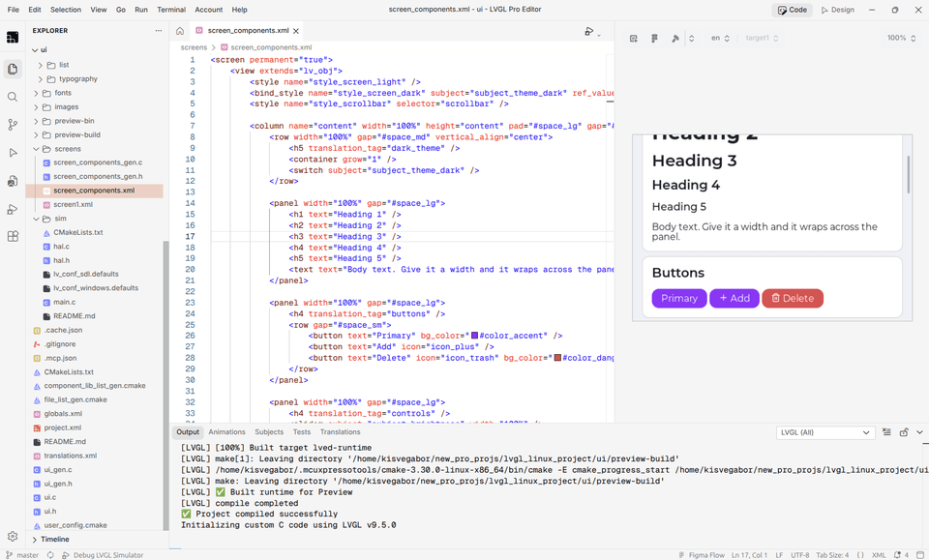The width and height of the screenshot is (929, 560).
Task: Open the 'en' language selector
Action: 720,38
